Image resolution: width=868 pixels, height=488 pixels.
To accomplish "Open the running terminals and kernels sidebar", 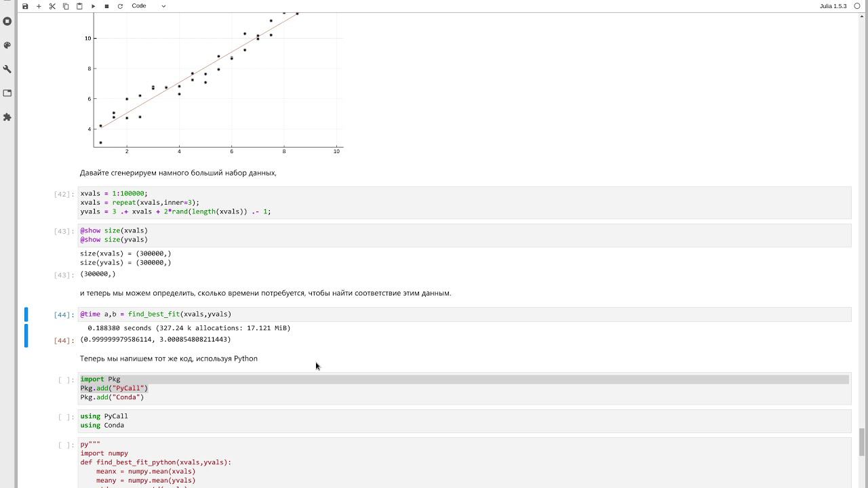I will pos(7,21).
